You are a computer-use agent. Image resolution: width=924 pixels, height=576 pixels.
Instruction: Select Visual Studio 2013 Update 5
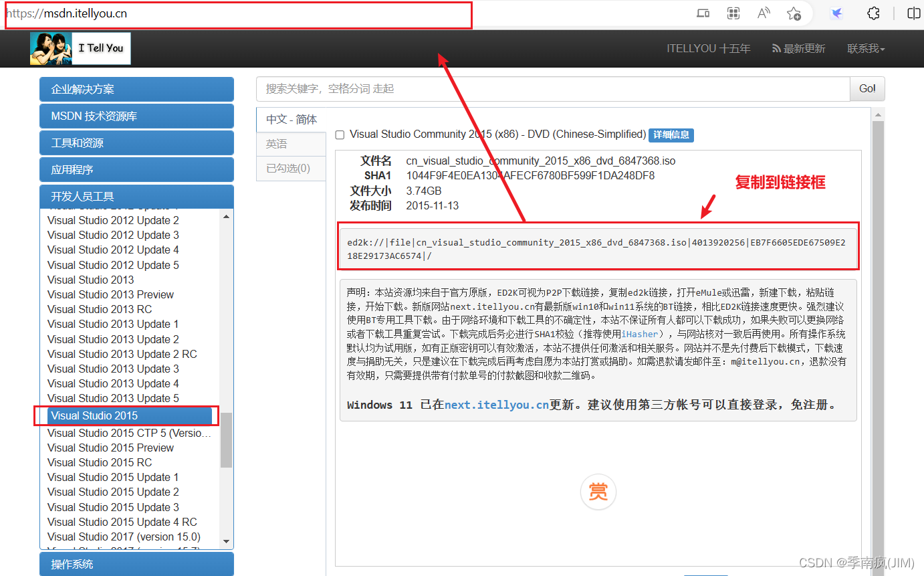113,398
